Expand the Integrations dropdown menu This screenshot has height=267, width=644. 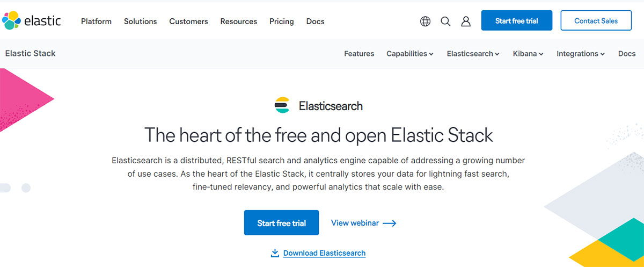[581, 54]
